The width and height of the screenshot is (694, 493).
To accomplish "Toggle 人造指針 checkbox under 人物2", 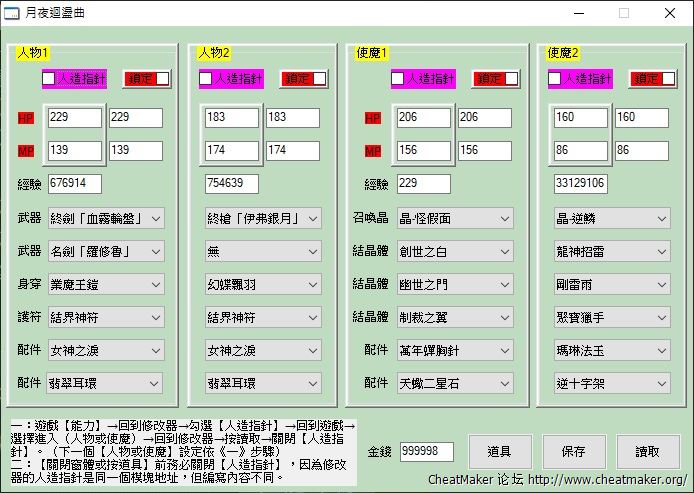I will [206, 78].
